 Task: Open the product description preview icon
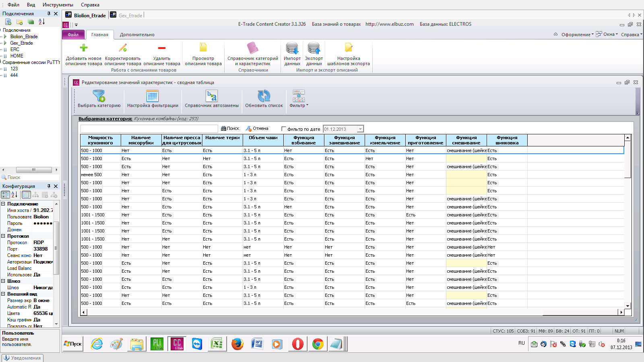point(203,47)
